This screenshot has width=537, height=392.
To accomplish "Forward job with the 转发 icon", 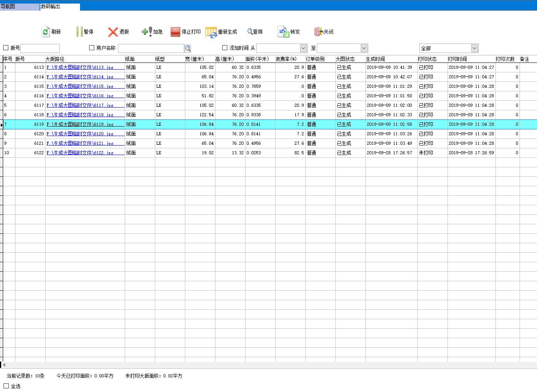I will pos(284,32).
